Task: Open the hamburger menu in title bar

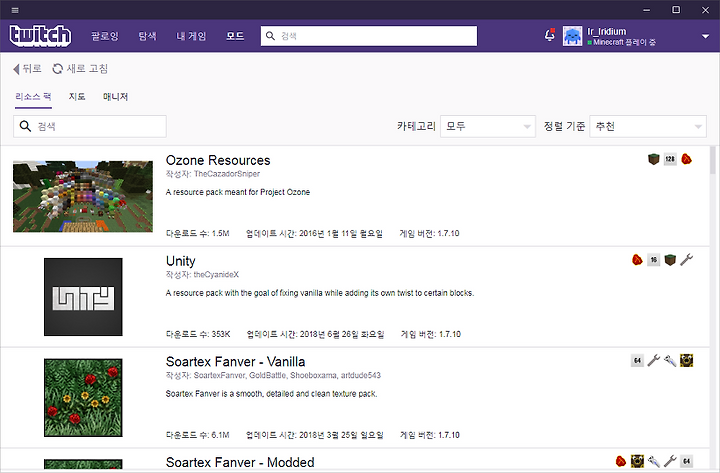Action: [x=15, y=10]
